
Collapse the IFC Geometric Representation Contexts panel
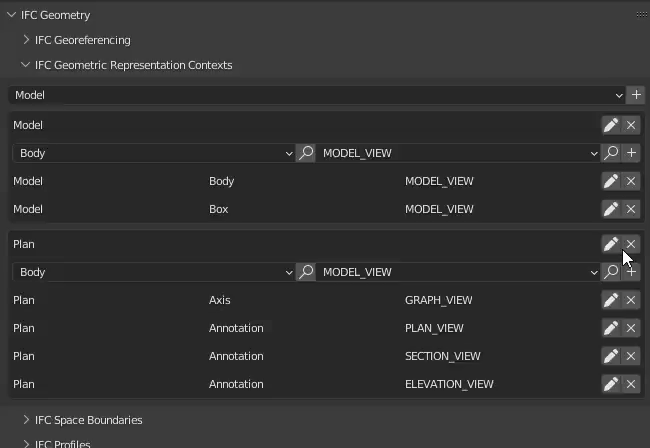click(132, 65)
